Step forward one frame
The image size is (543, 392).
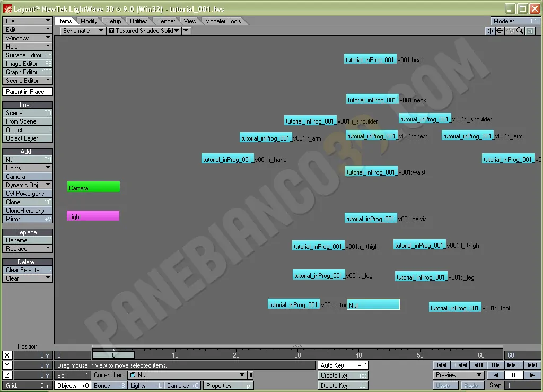[496, 365]
